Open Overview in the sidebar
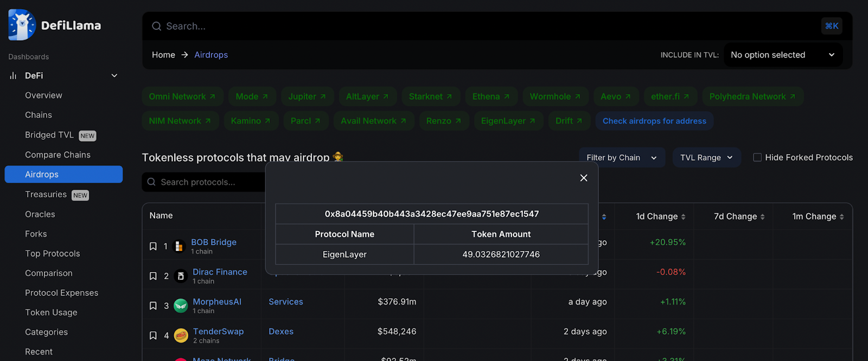Image resolution: width=868 pixels, height=361 pixels. tap(43, 95)
